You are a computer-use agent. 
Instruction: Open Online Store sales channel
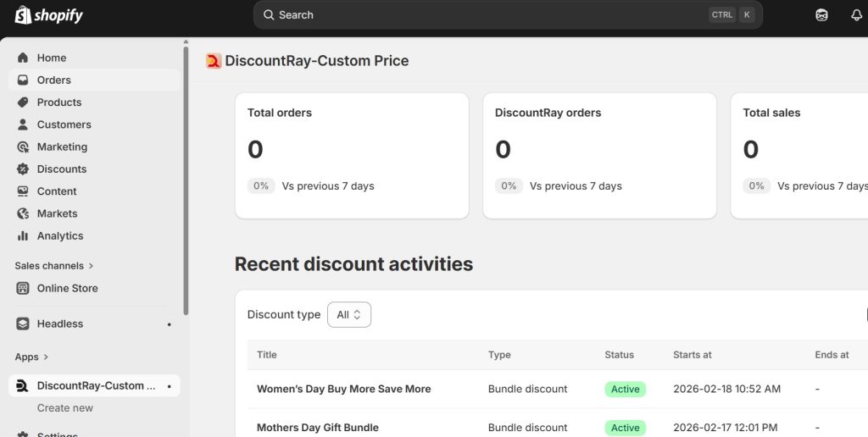pyautogui.click(x=94, y=288)
